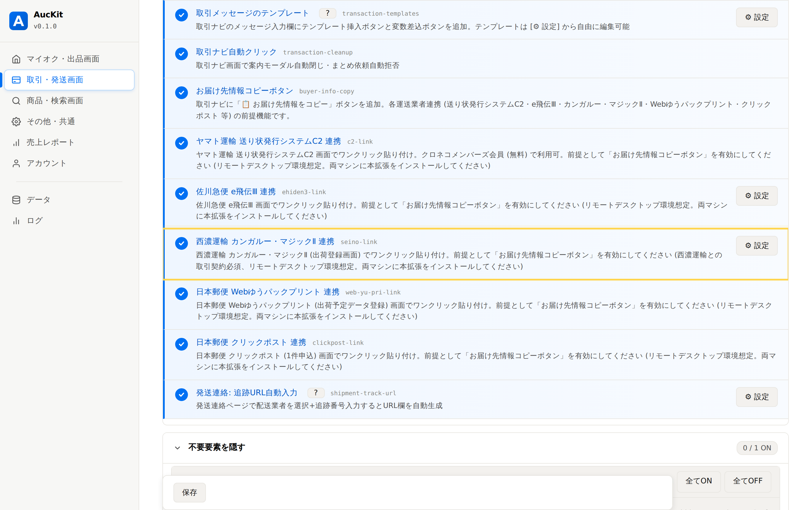The width and height of the screenshot is (812, 510).
Task: Click the web-yu-pri-link identifier text
Action: (x=373, y=292)
